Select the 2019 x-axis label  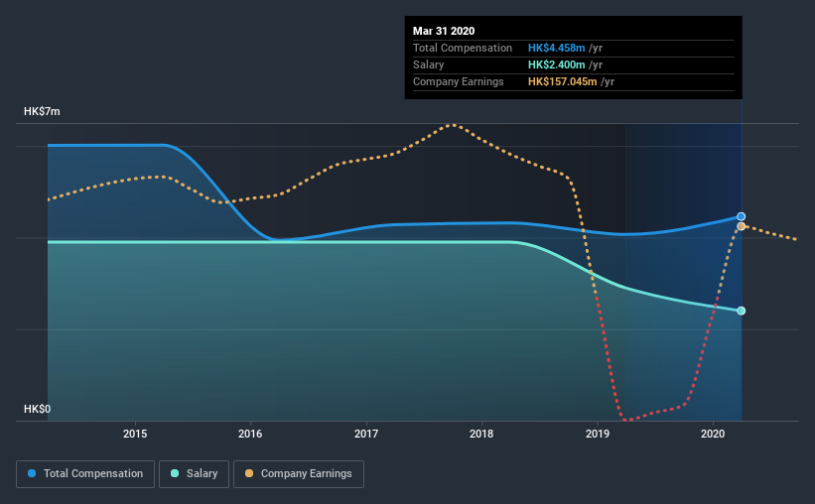(598, 434)
